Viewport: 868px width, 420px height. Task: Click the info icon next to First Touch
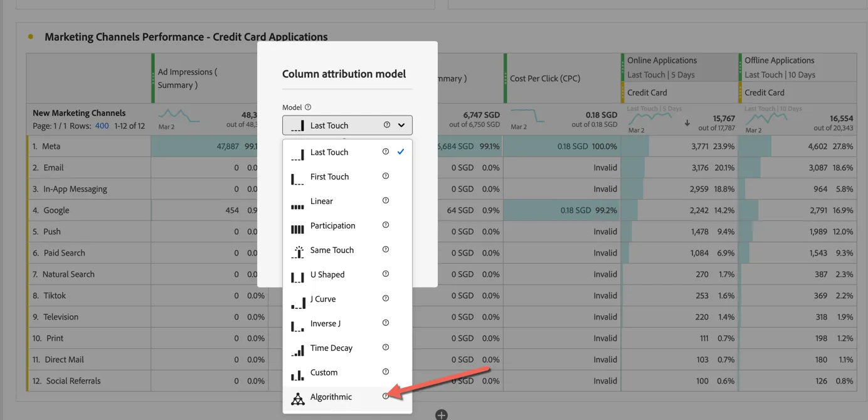point(386,176)
